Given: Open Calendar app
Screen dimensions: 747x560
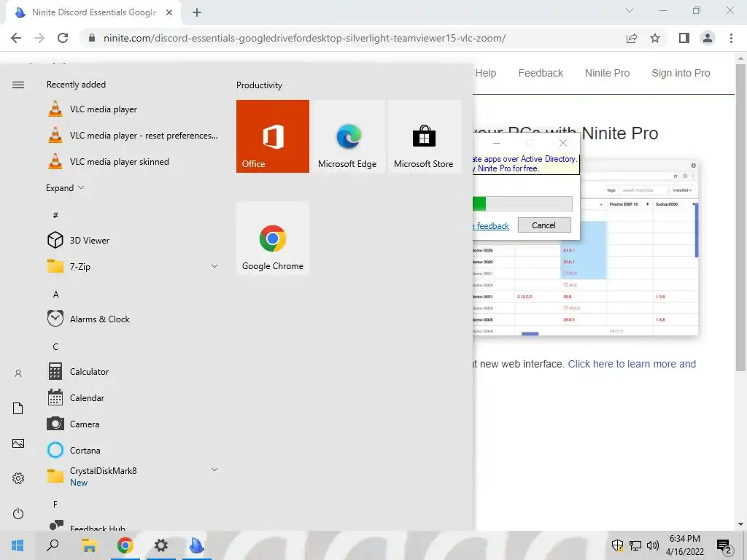Looking at the screenshot, I should pos(133,397).
